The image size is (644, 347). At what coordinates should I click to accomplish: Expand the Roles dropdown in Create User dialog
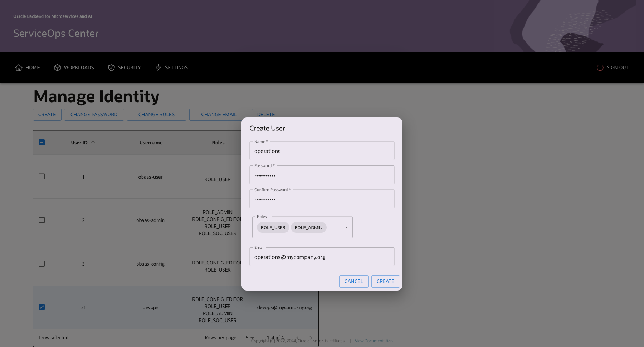[346, 227]
